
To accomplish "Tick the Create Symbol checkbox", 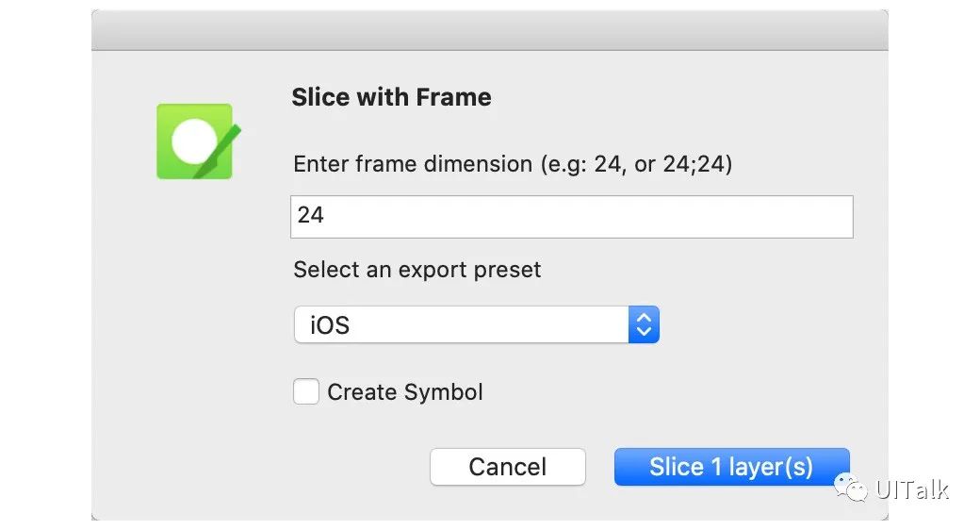I will pyautogui.click(x=306, y=391).
